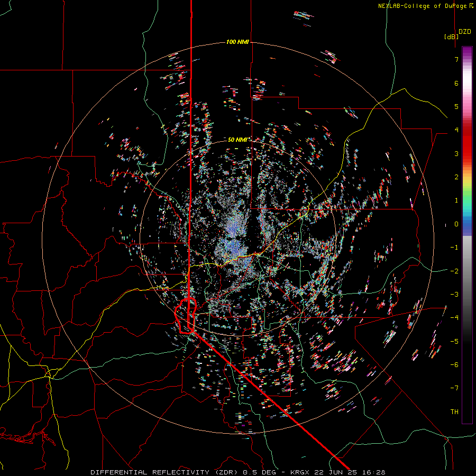Click the [dB] unit label
Viewport: 476px width, 476px height.
point(451,37)
